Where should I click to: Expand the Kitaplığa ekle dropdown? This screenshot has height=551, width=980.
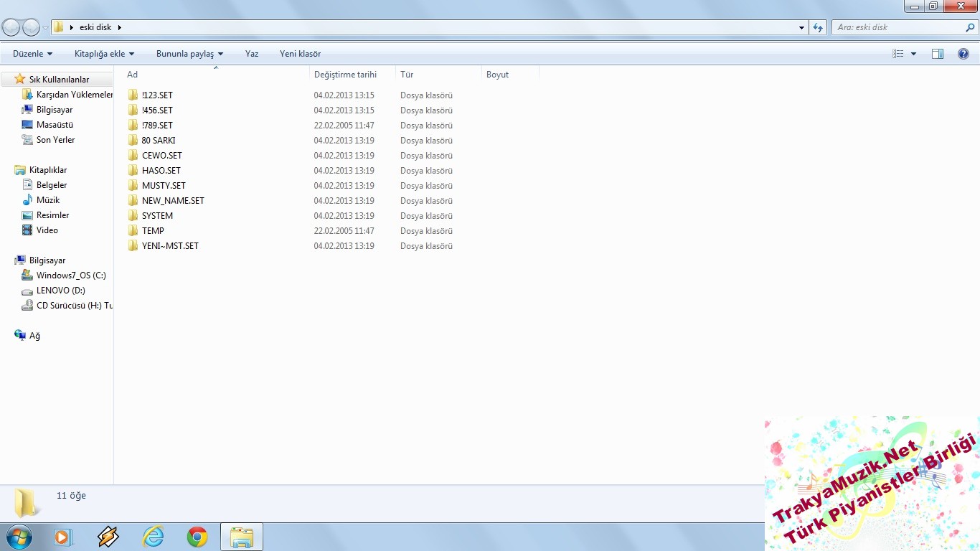pos(104,54)
